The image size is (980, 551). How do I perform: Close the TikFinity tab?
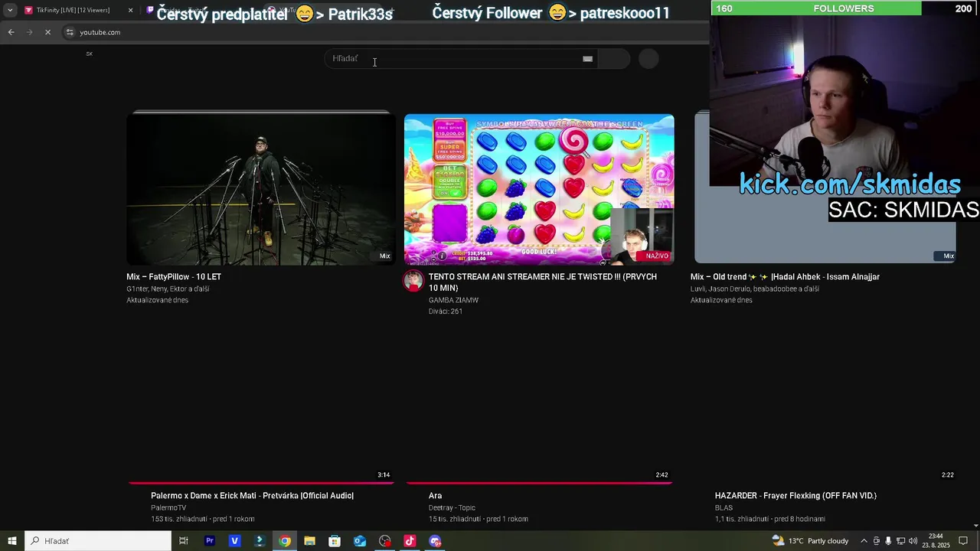[130, 10]
